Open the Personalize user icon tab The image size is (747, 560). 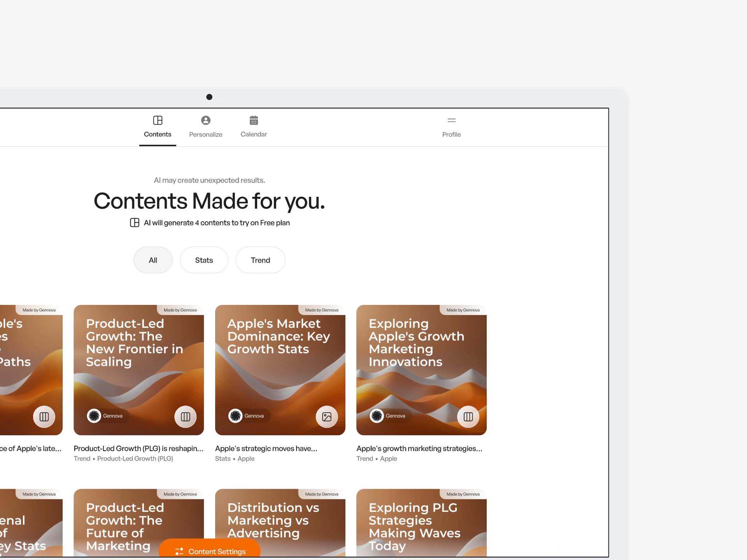tap(205, 120)
